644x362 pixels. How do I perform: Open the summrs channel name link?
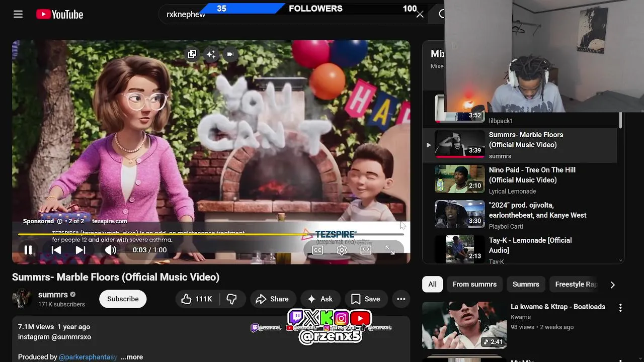[53, 295]
